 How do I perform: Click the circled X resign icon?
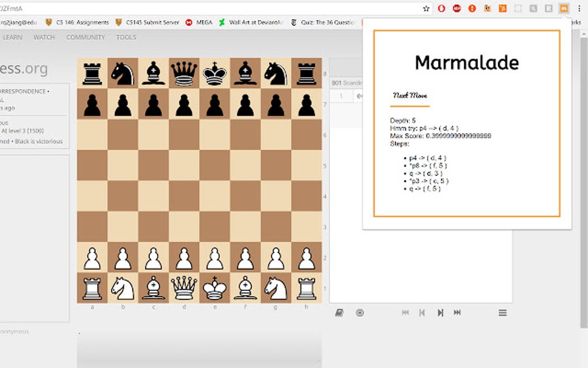[359, 312]
